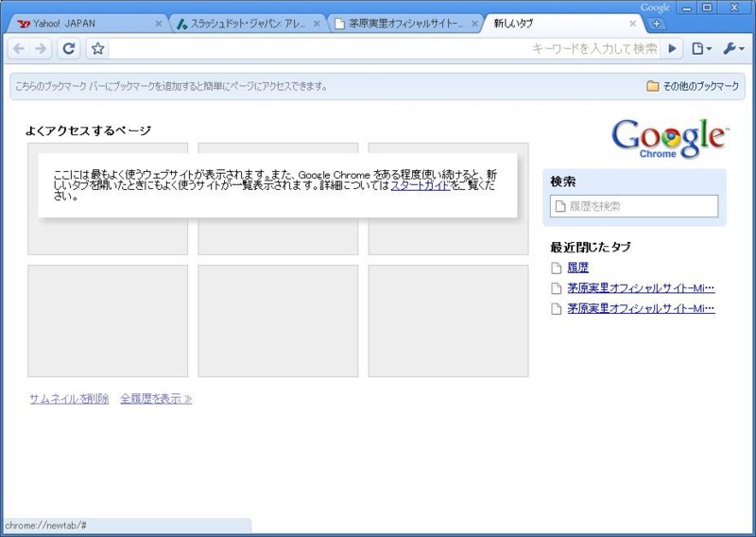Image resolution: width=756 pixels, height=537 pixels.
Task: Maximize the Chrome window
Action: click(x=707, y=8)
